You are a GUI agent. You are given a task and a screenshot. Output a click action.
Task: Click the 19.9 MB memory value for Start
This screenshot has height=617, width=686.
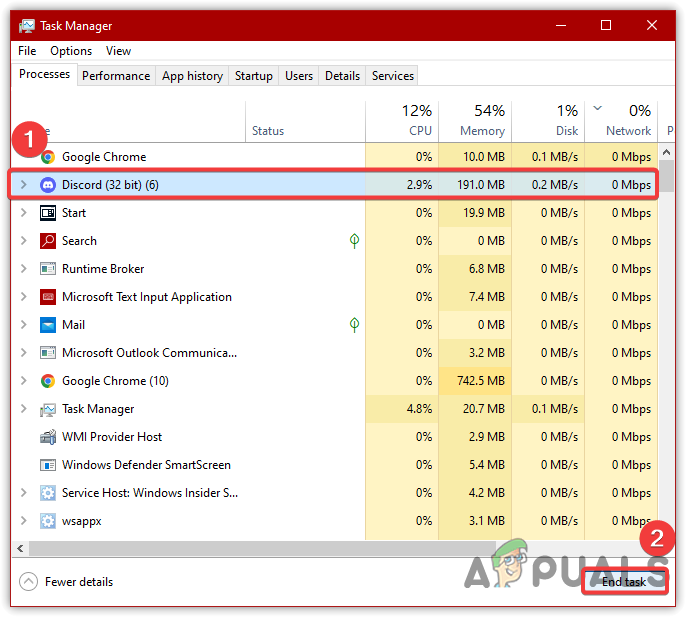484,213
